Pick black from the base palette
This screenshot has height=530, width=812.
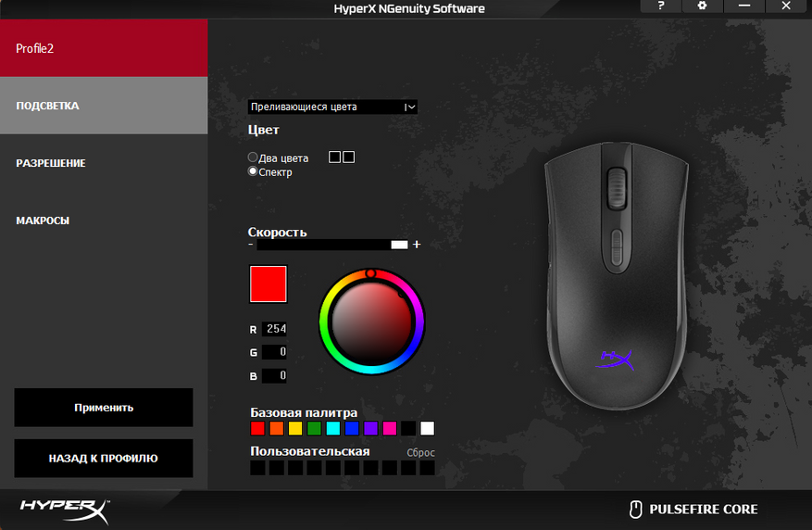pyautogui.click(x=408, y=428)
